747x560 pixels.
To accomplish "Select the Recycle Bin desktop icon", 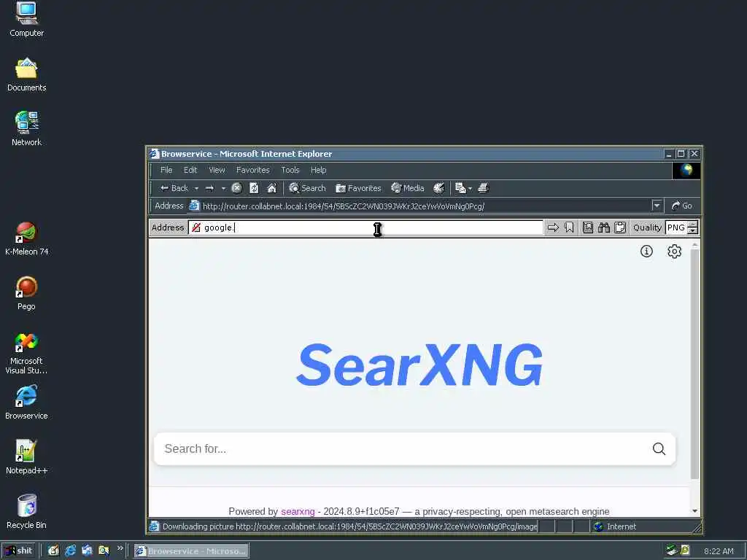I will [27, 512].
